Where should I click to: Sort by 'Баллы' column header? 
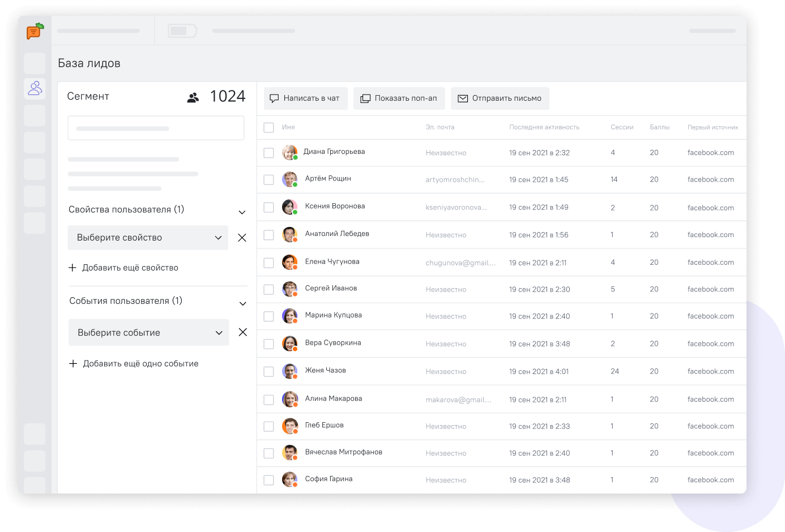[x=660, y=127]
